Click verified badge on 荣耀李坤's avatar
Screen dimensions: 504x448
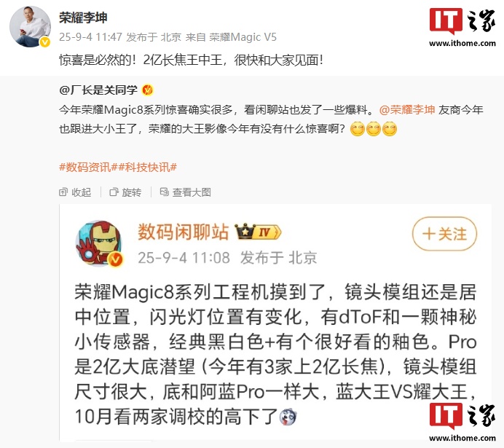pyautogui.click(x=45, y=42)
